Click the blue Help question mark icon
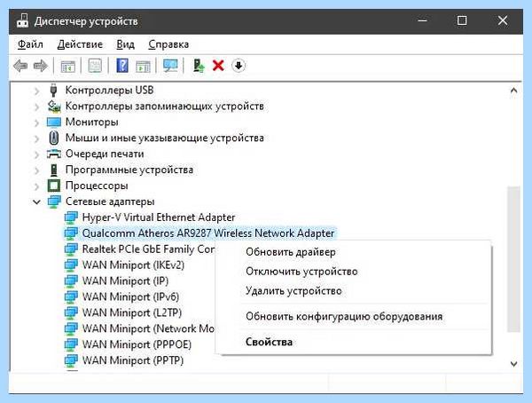Viewport: 532px width, 403px height. point(122,65)
